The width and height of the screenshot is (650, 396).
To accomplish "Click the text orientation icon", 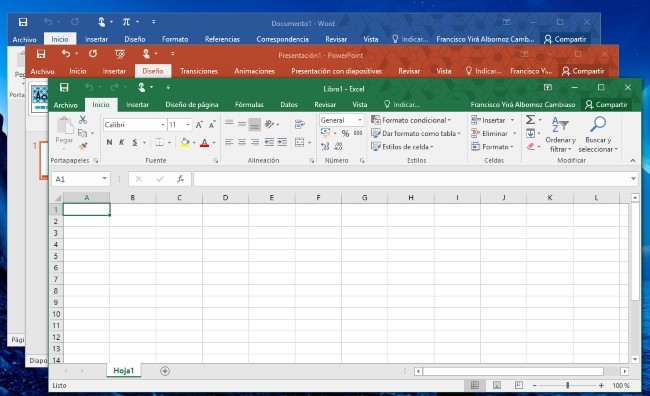I will click(x=269, y=124).
